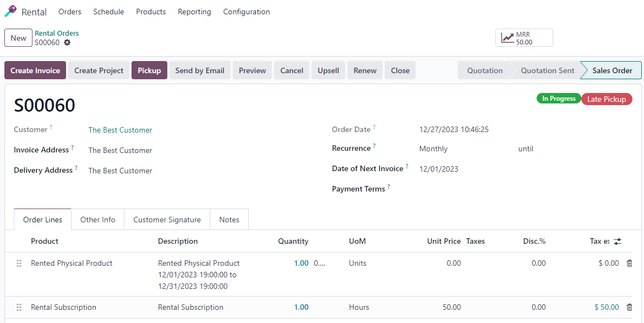Open the Recurrence Monthly dropdown
644x323 pixels.
[x=464, y=149]
